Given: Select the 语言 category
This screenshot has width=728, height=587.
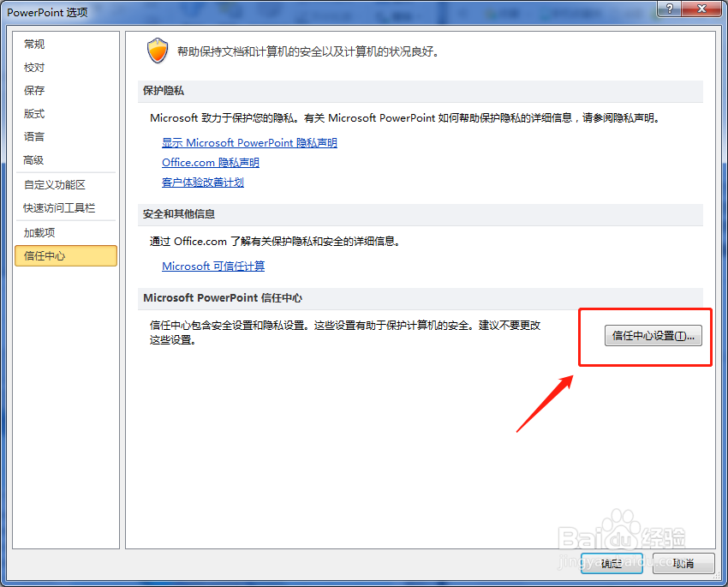Looking at the screenshot, I should tap(34, 137).
